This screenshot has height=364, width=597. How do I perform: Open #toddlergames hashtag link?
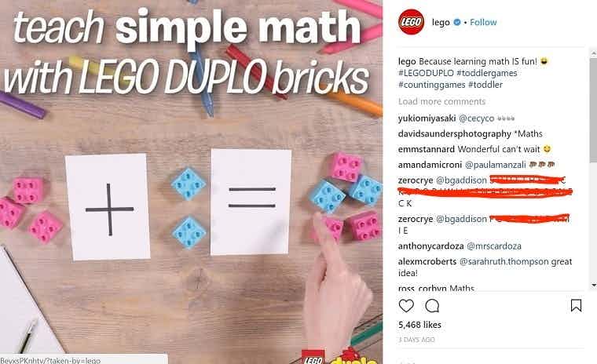486,73
